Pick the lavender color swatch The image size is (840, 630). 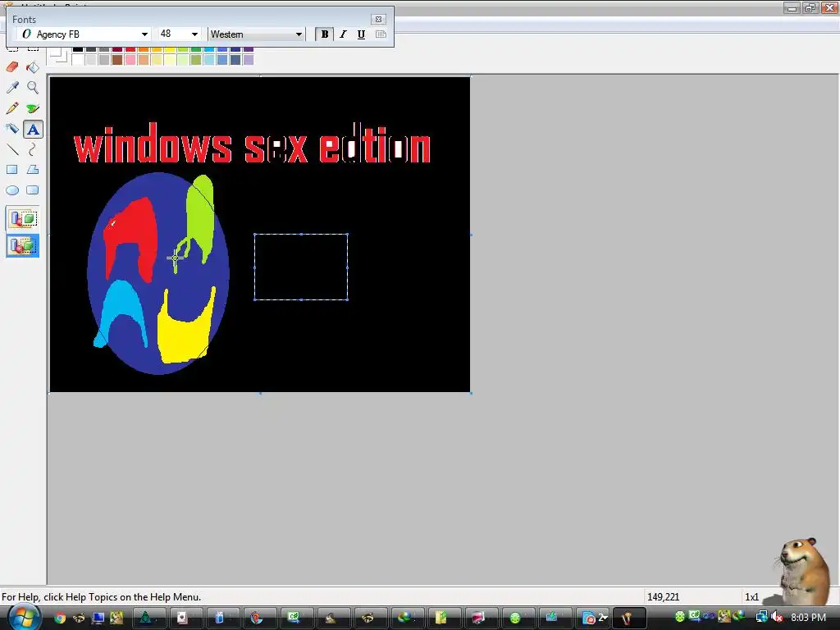pyautogui.click(x=249, y=59)
